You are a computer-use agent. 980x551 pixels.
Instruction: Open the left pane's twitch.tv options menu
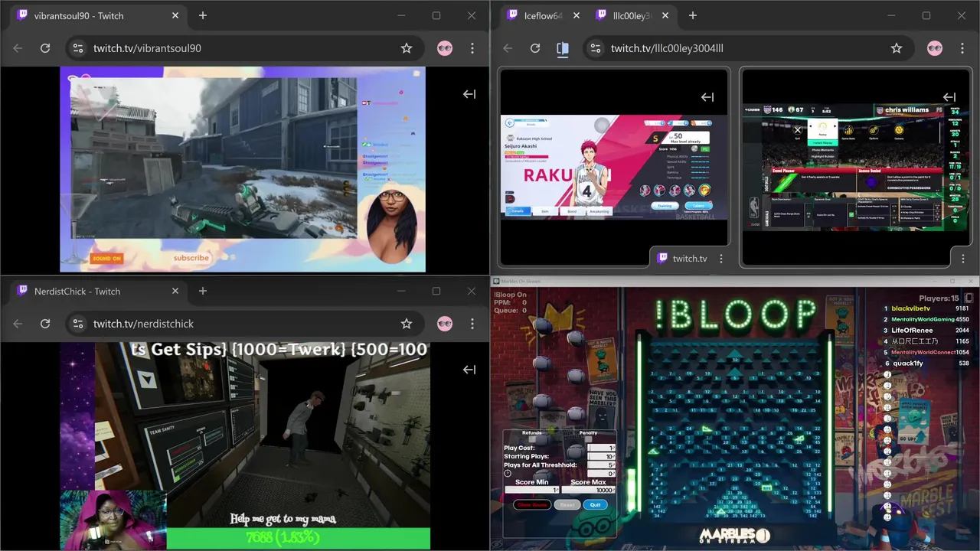pos(721,259)
